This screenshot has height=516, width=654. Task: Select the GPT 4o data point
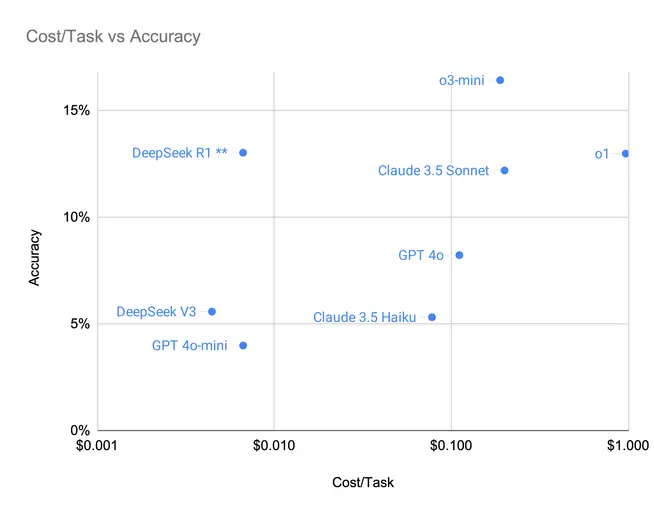click(459, 255)
